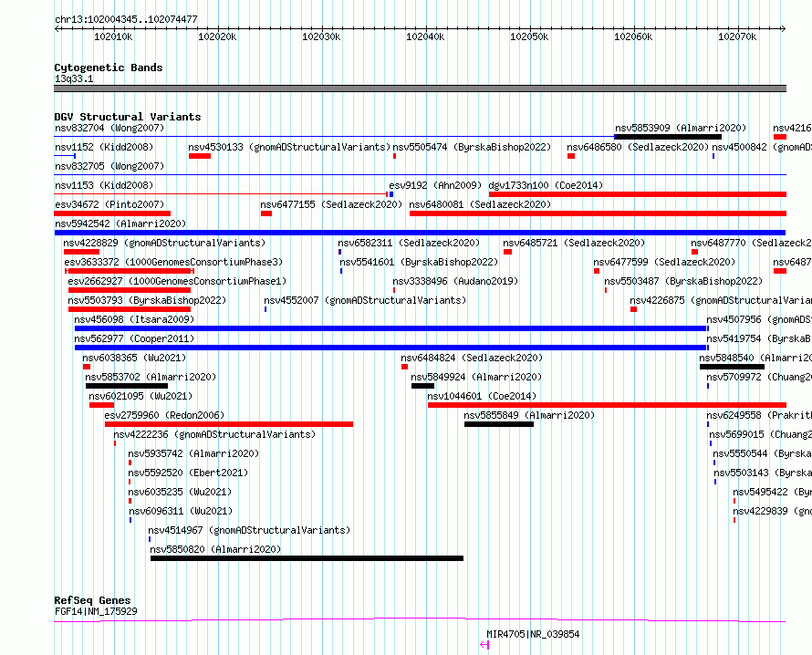The height and width of the screenshot is (655, 812).
Task: Click the dgv1733n100 (Coe2014) red bar
Action: coord(638,194)
